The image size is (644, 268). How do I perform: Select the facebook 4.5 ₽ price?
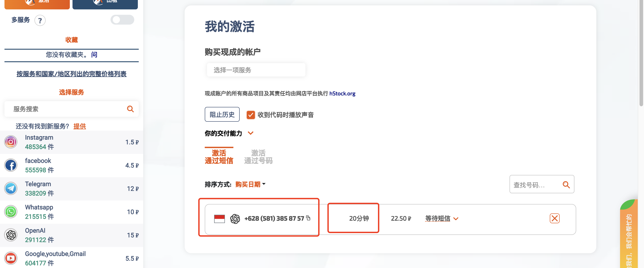(132, 166)
